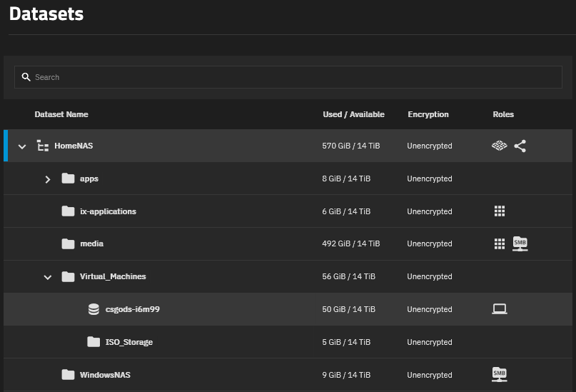Click the apps grid icon on media row
Viewport: 576px width, 392px height.
500,244
